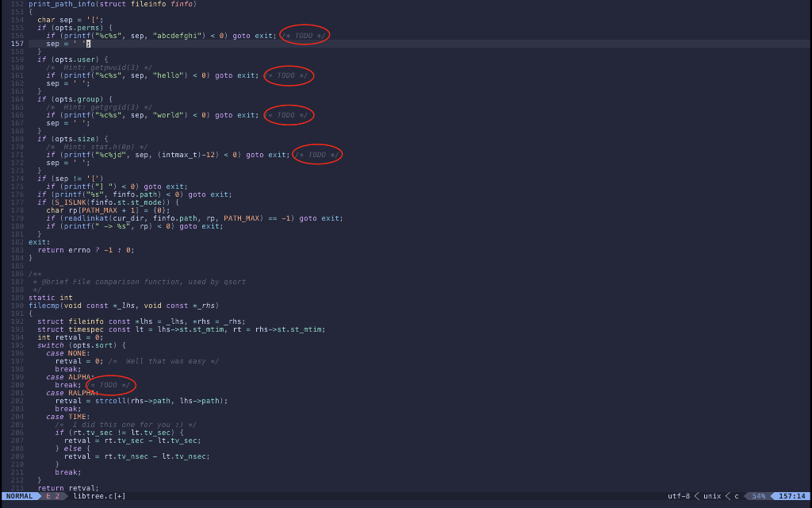Select the circled TODO comment on line 155
This screenshot has height=508, width=812.
304,34
